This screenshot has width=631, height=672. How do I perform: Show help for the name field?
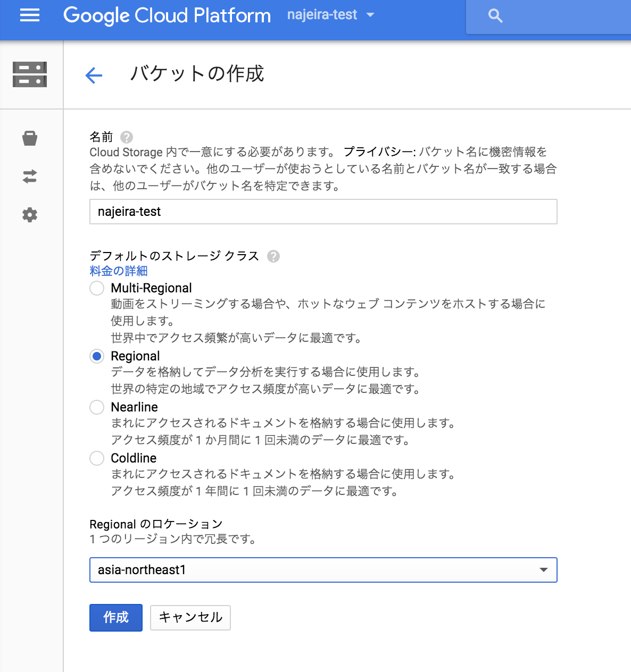pos(127,137)
